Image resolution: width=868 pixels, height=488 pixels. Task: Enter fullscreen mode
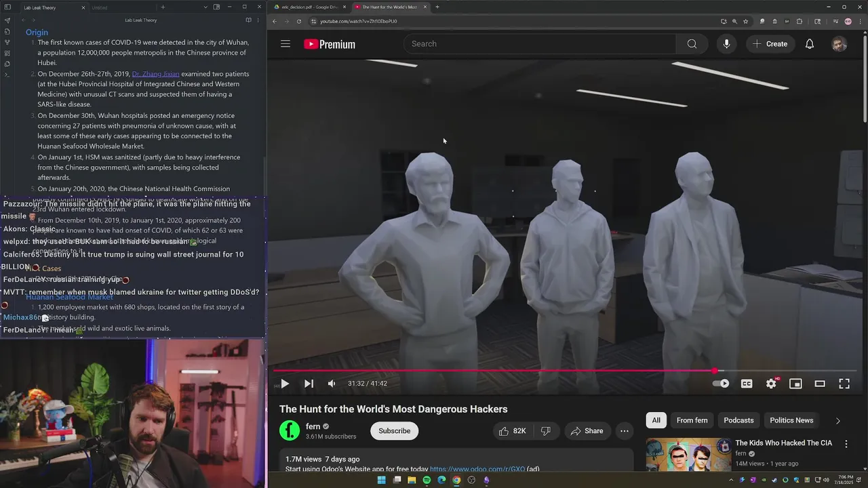click(x=844, y=384)
